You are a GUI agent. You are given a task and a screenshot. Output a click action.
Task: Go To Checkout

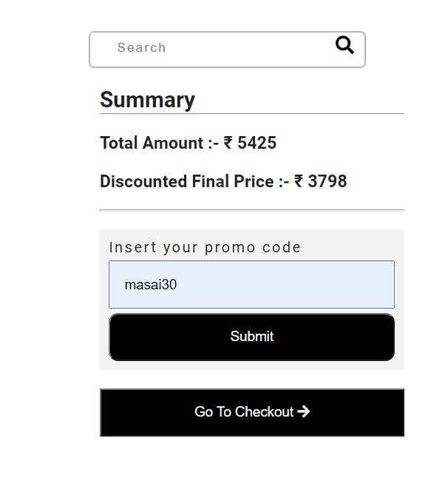click(252, 412)
